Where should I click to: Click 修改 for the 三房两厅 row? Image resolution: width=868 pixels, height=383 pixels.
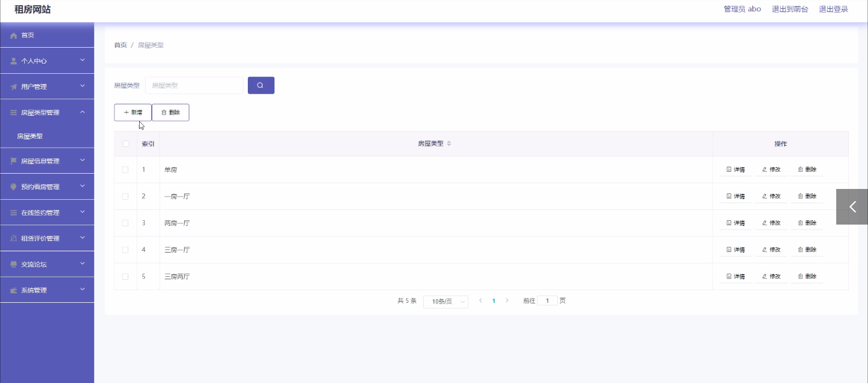[x=771, y=277]
